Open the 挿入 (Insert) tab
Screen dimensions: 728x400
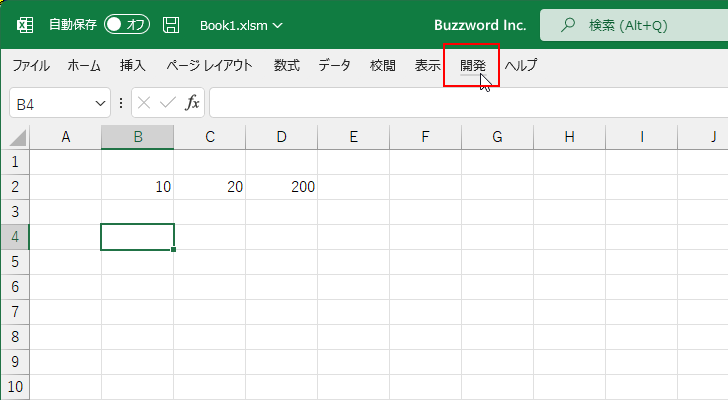133,65
